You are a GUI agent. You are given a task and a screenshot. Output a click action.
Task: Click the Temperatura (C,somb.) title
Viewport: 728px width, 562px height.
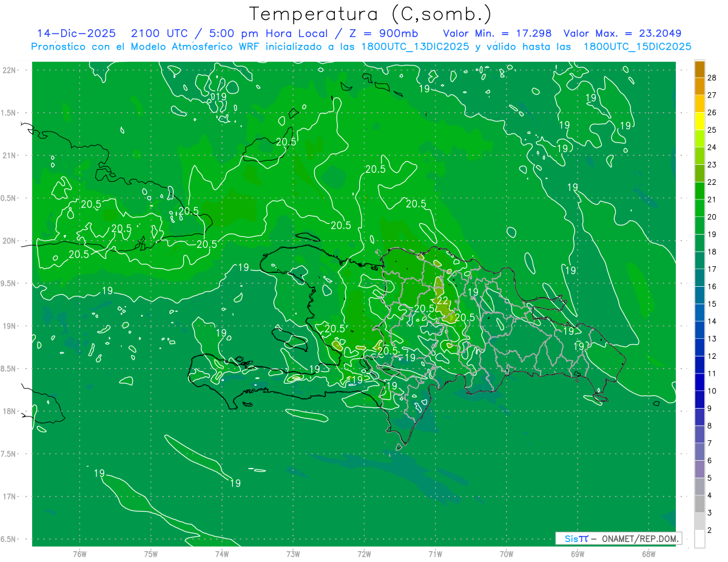[x=370, y=14]
